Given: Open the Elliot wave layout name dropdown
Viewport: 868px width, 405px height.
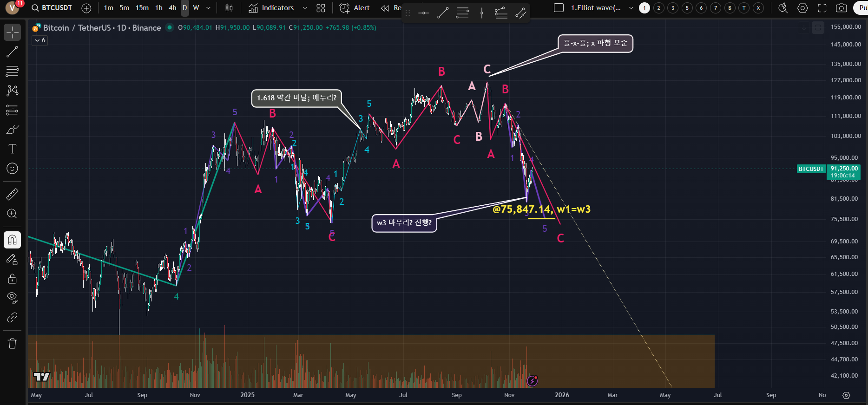Looking at the screenshot, I should 631,8.
